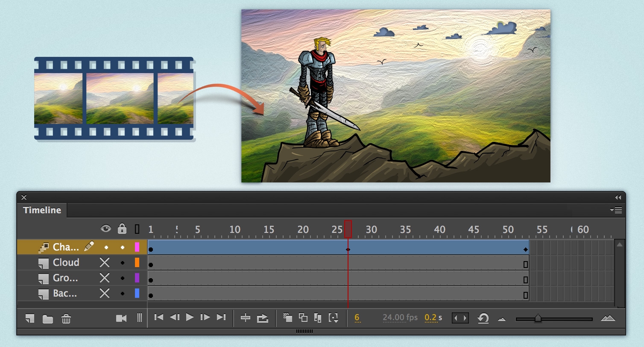This screenshot has height=347, width=644.
Task: Select the Background layer name
Action: [x=64, y=294]
